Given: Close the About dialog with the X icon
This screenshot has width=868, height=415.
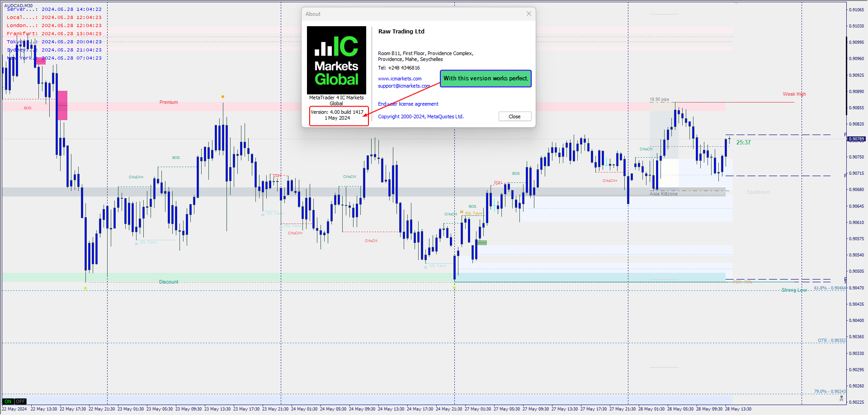Looking at the screenshot, I should tap(529, 14).
